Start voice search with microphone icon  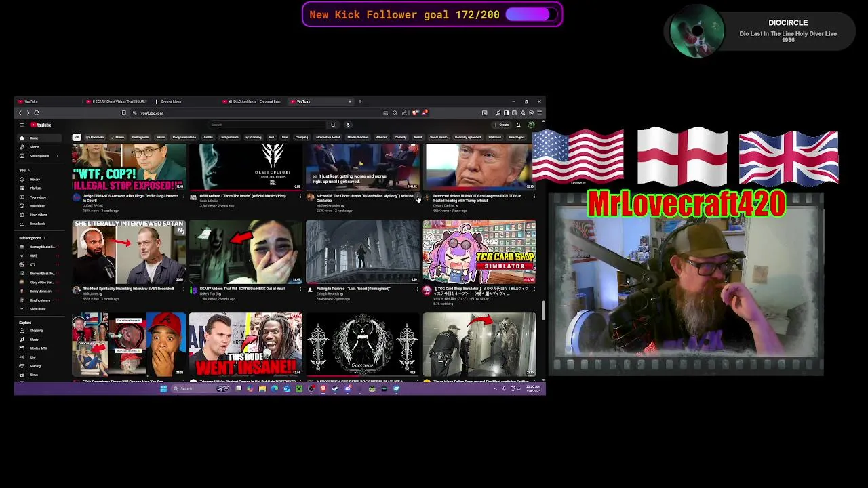(348, 125)
